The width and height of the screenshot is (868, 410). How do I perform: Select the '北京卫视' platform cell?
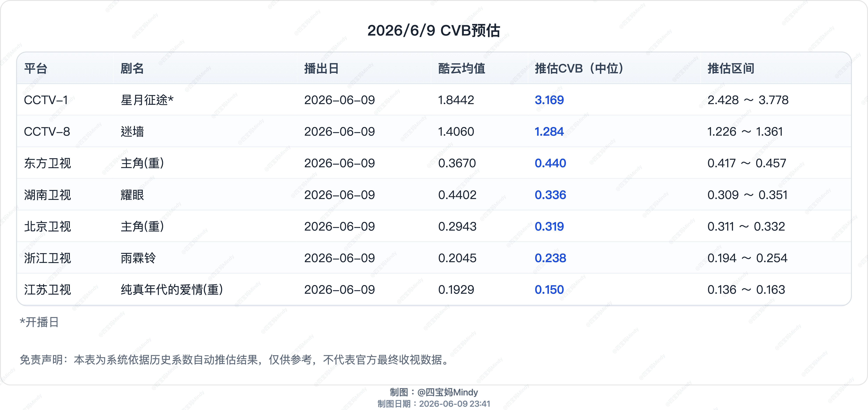pyautogui.click(x=48, y=227)
